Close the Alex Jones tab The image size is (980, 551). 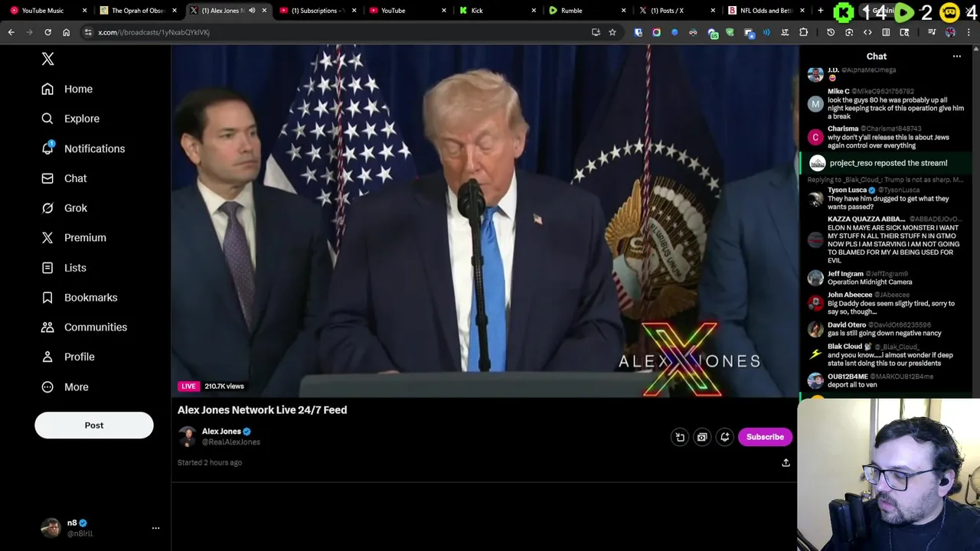tap(264, 11)
